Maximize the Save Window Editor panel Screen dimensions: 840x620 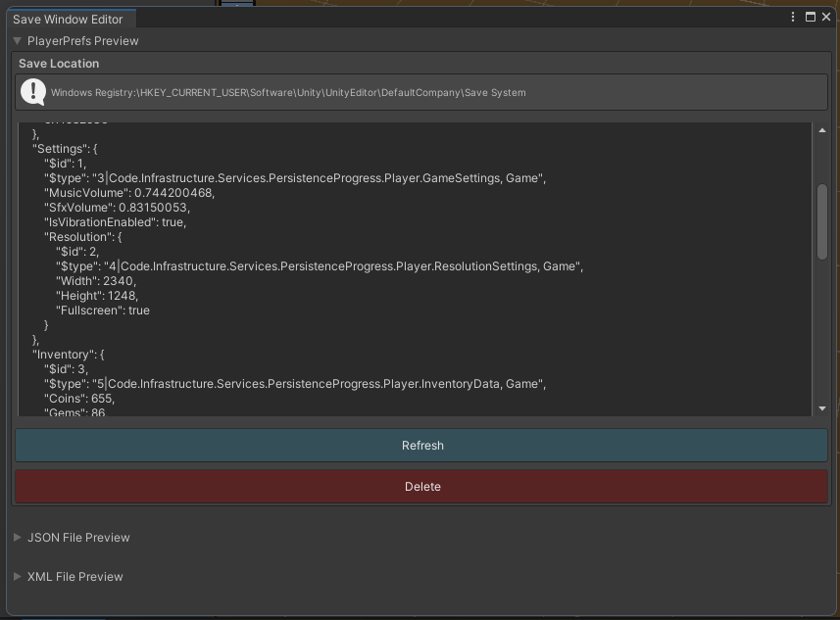810,17
